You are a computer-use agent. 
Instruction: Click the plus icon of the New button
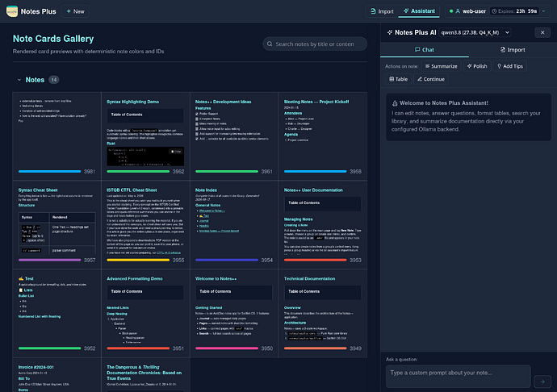coord(69,11)
